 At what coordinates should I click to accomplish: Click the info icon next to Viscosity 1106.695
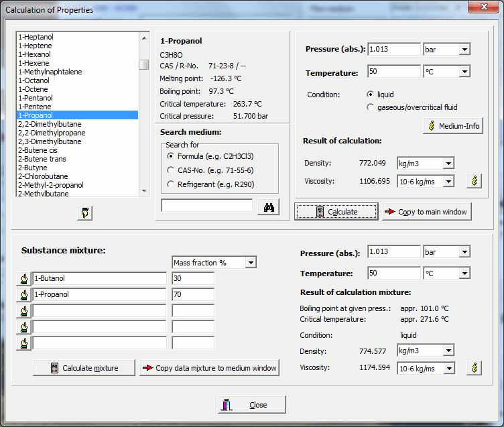475,181
